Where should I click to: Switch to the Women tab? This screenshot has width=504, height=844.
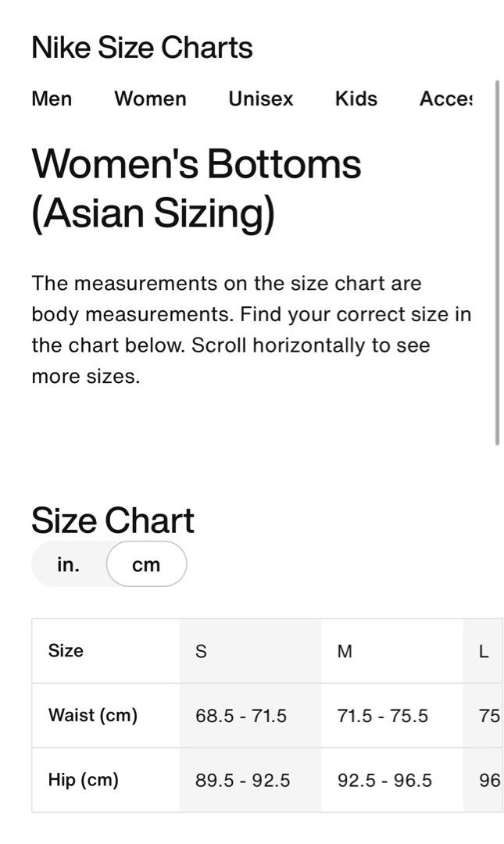pyautogui.click(x=150, y=99)
